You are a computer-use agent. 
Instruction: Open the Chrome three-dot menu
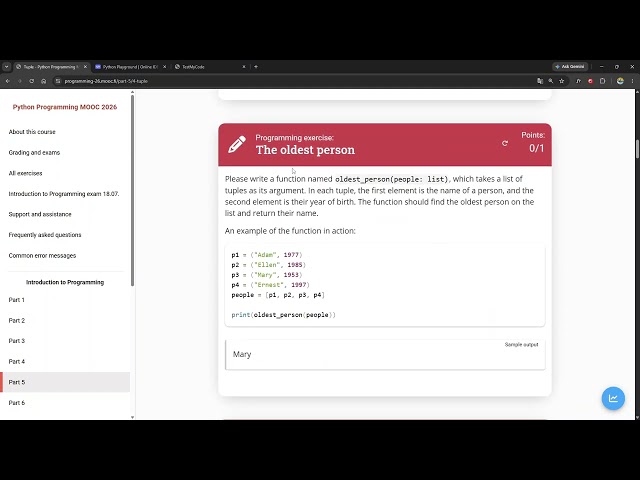coord(632,81)
